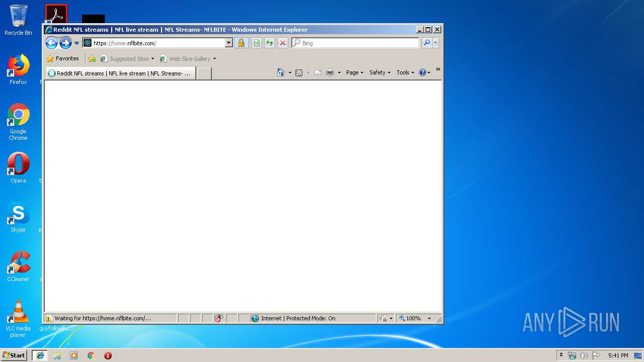
Task: Expand the search provider dropdown
Action: (x=436, y=43)
